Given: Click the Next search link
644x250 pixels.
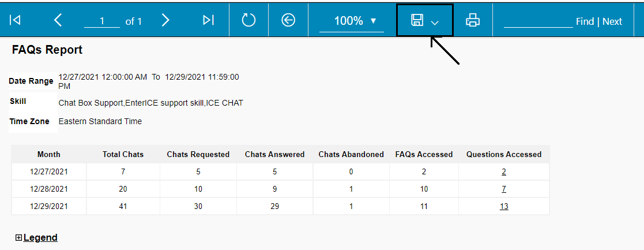Looking at the screenshot, I should [x=612, y=21].
